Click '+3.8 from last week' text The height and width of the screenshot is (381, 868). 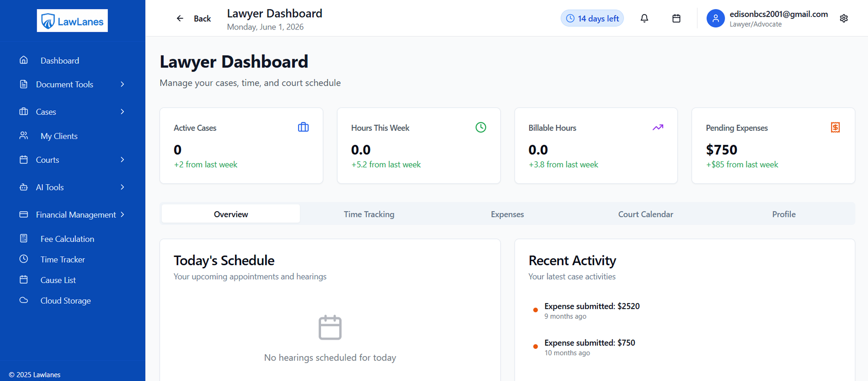click(563, 165)
